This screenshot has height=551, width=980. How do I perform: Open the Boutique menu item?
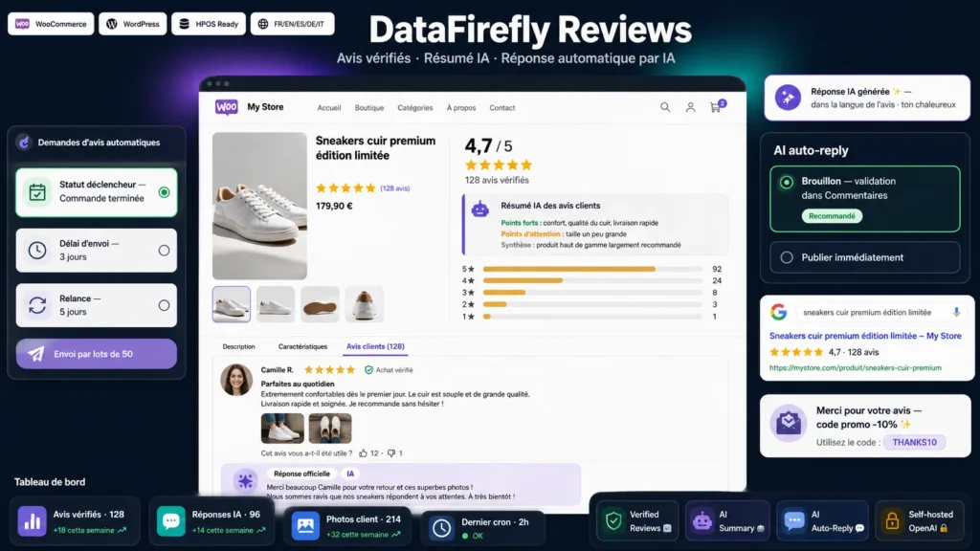369,107
